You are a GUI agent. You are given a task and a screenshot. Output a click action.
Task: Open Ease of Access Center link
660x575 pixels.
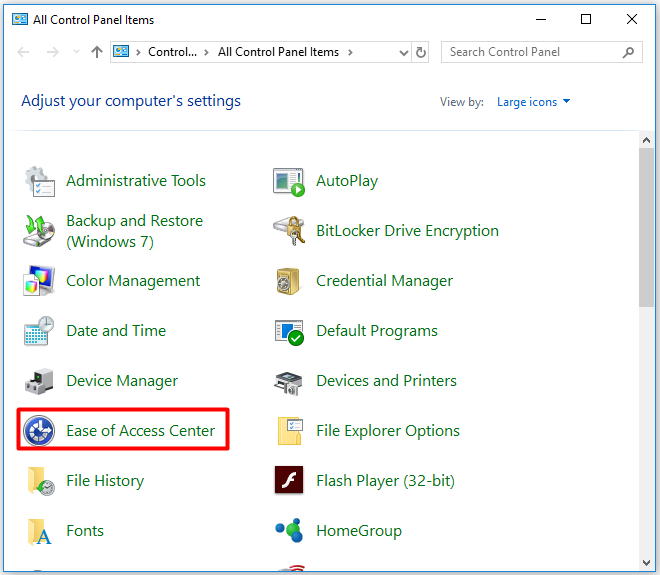coord(141,431)
